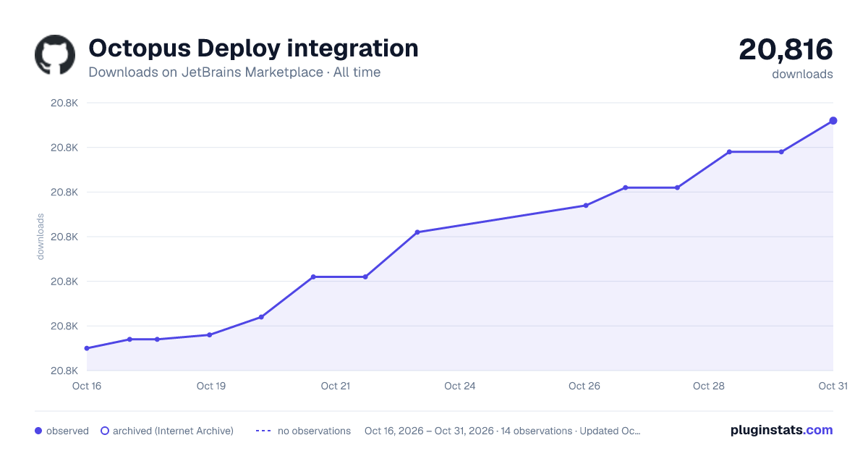
Task: Click the GitHub logo avatar icon
Action: click(x=55, y=54)
